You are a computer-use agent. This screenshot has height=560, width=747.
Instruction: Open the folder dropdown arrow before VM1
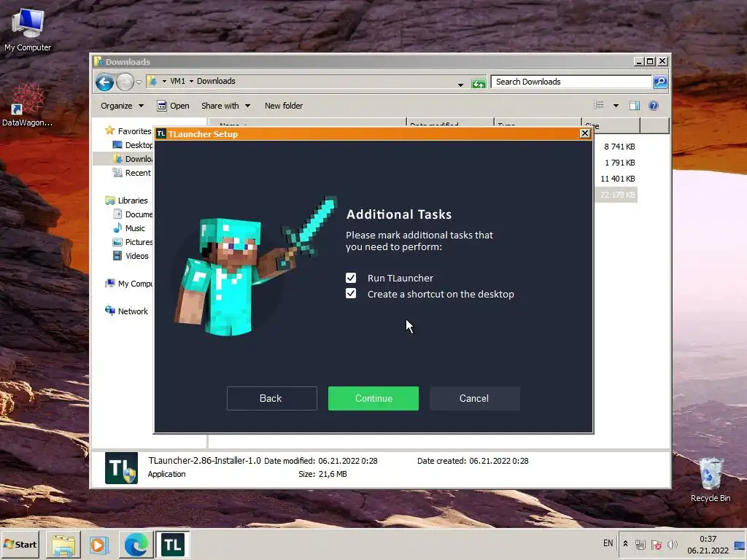click(x=164, y=82)
